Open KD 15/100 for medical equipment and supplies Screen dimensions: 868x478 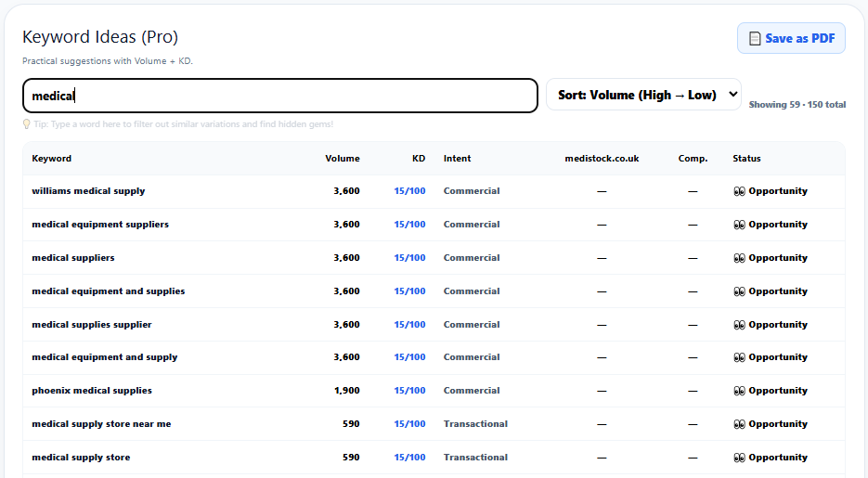click(409, 291)
